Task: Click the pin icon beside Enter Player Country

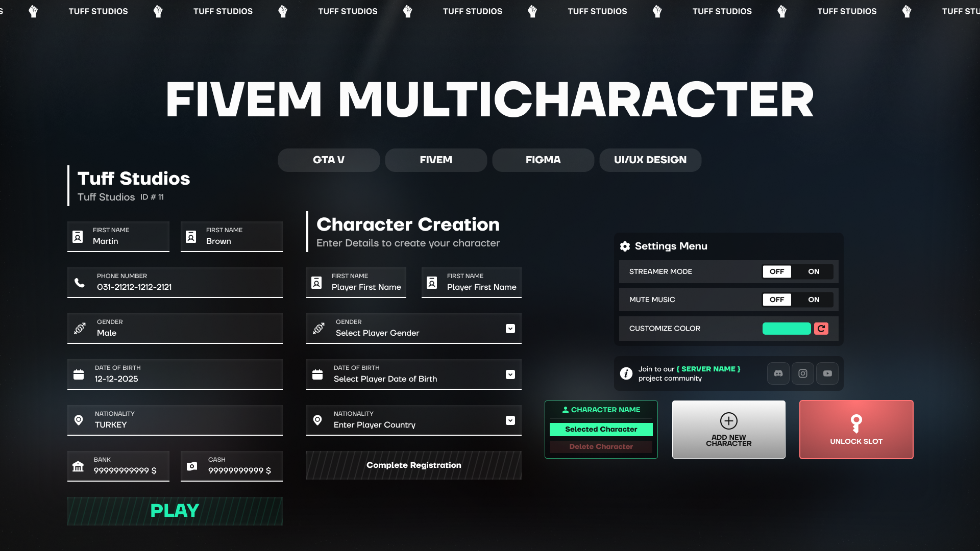Action: point(317,420)
